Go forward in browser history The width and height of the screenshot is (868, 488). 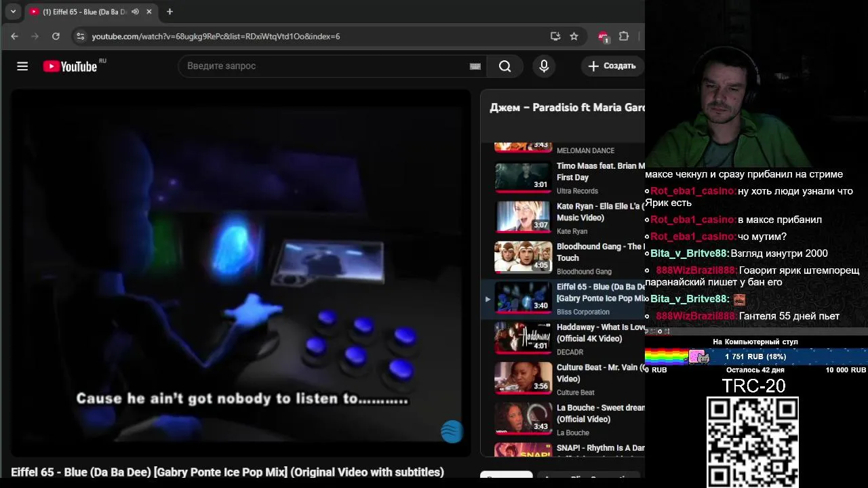point(35,36)
